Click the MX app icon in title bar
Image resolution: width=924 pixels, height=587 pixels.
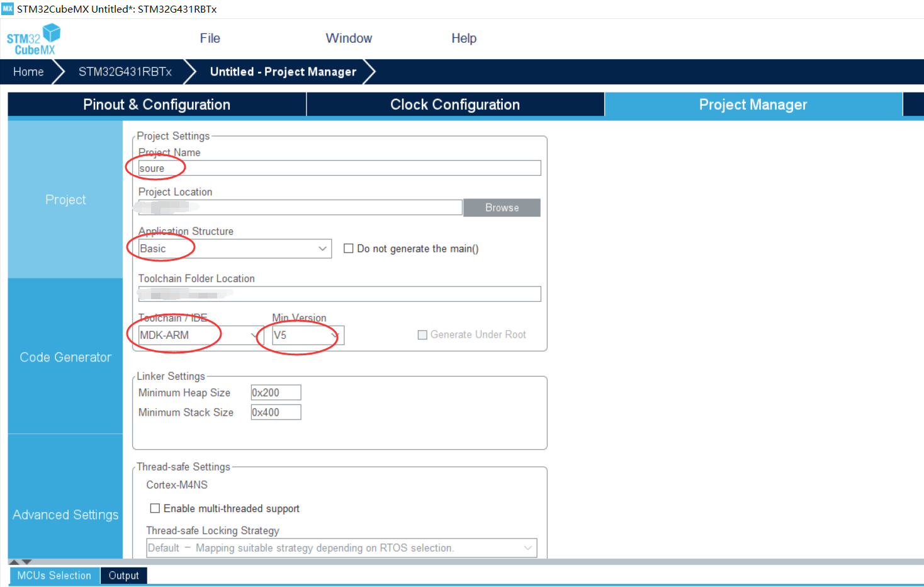point(8,9)
